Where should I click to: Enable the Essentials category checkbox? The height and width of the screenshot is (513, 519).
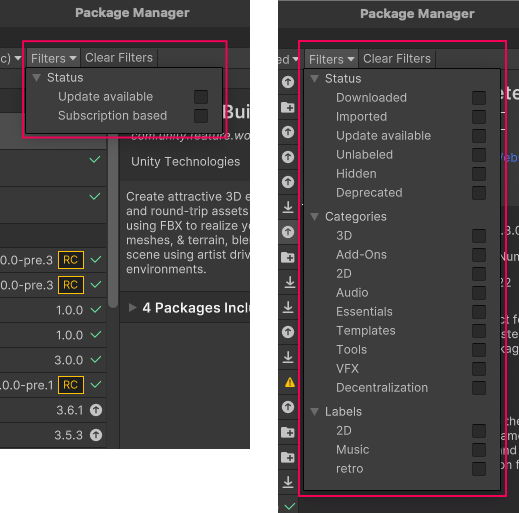479,312
